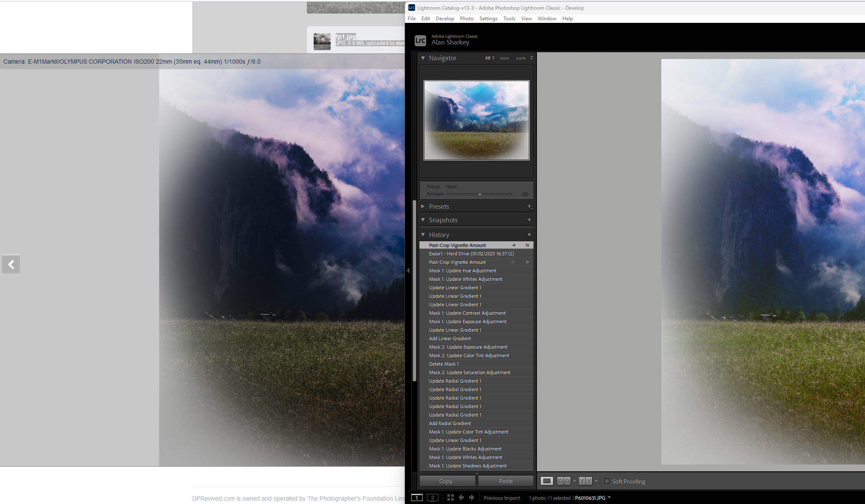Image resolution: width=865 pixels, height=504 pixels.
Task: Click second window display button 2
Action: click(432, 498)
